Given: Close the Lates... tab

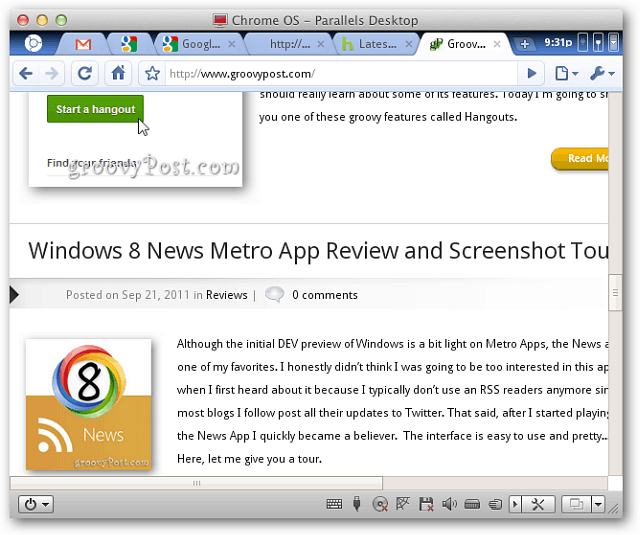Looking at the screenshot, I should (409, 44).
